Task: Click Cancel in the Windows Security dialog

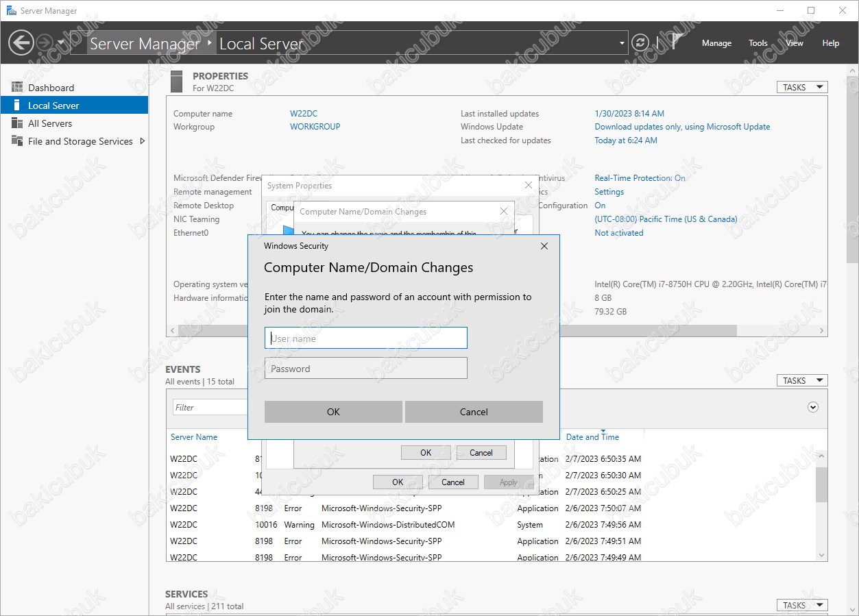Action: tap(474, 412)
